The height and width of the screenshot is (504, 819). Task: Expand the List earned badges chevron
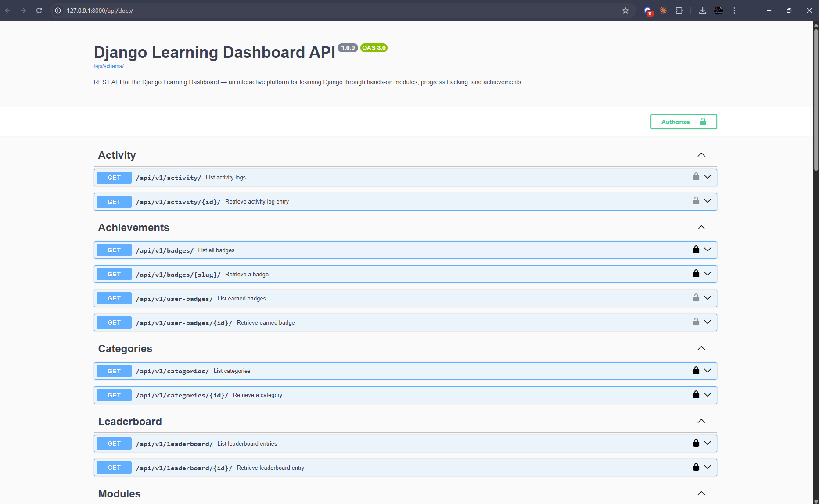tap(708, 298)
